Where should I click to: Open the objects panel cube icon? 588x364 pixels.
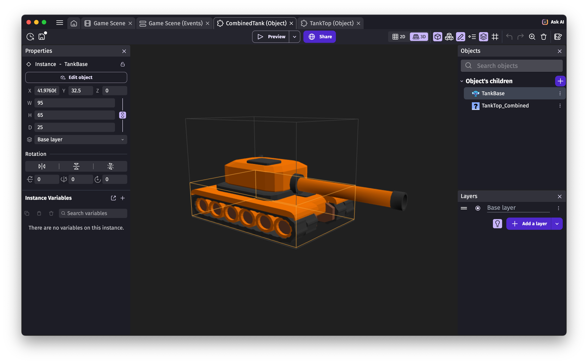tap(437, 37)
